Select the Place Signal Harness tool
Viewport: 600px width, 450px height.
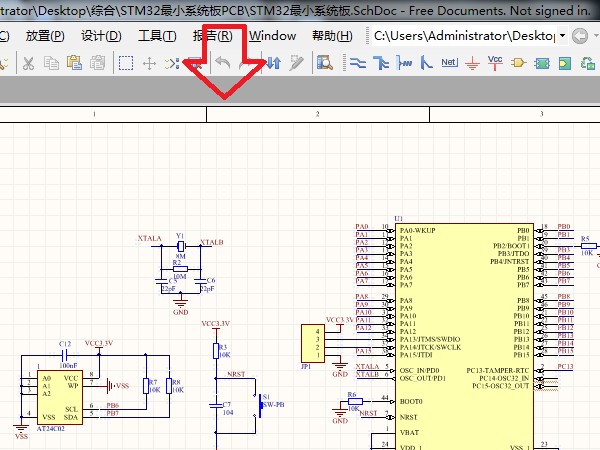coord(404,63)
